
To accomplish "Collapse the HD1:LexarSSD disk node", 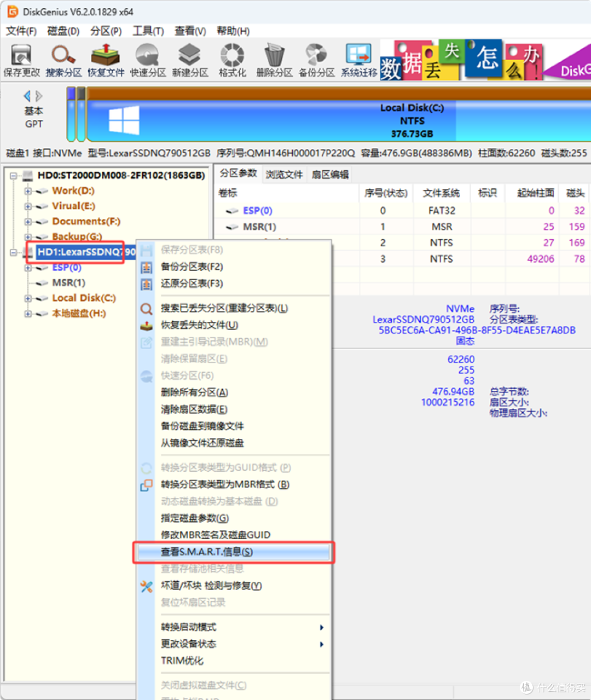I will [13, 252].
